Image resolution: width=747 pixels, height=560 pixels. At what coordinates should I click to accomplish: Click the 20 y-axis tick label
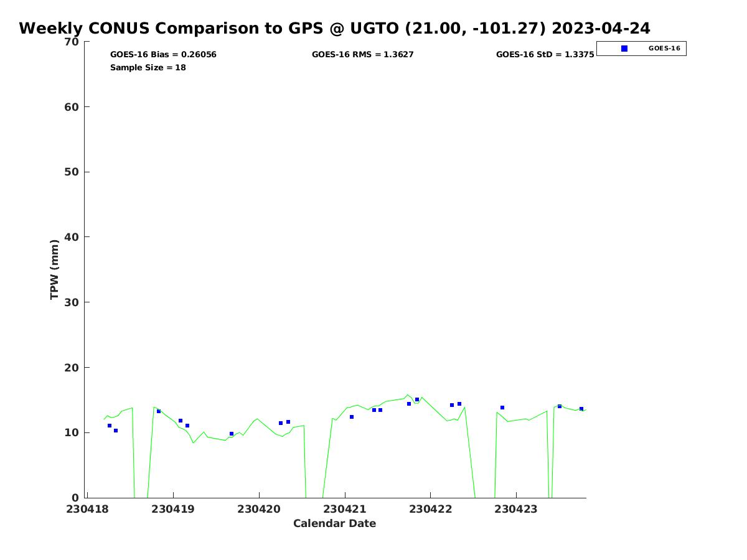(72, 368)
